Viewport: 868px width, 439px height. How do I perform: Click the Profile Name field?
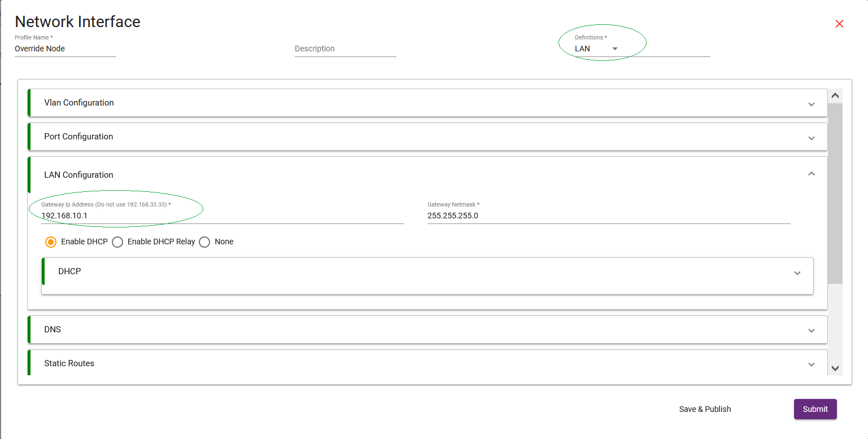click(66, 49)
